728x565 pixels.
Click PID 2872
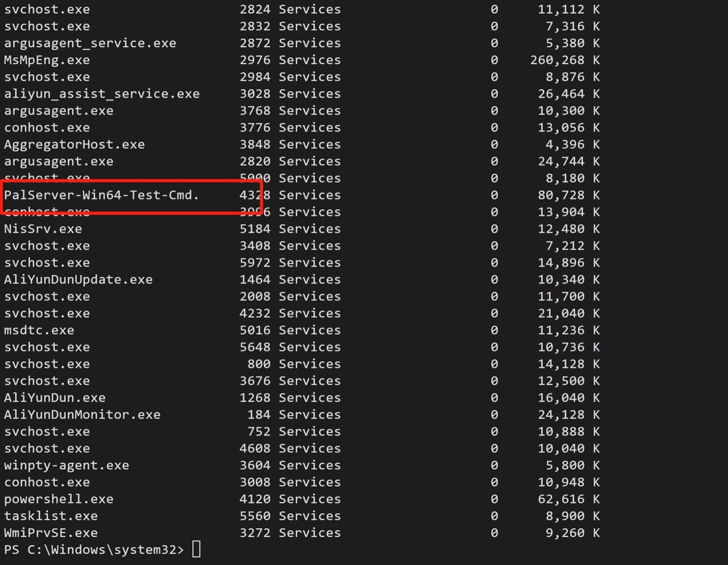[x=255, y=43]
